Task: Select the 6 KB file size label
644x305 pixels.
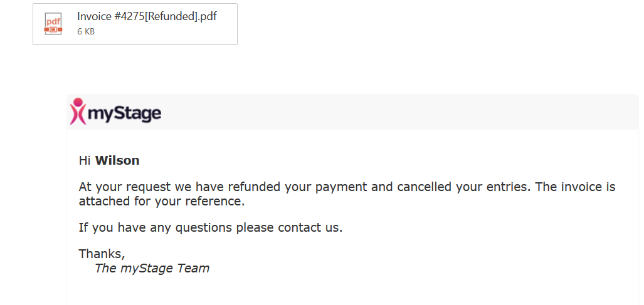Action: [86, 31]
